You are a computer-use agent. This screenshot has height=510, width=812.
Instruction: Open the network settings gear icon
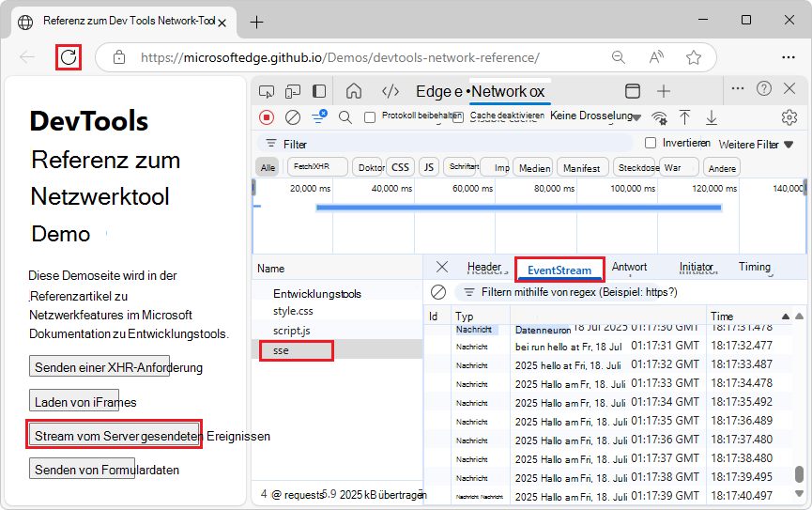(x=789, y=117)
